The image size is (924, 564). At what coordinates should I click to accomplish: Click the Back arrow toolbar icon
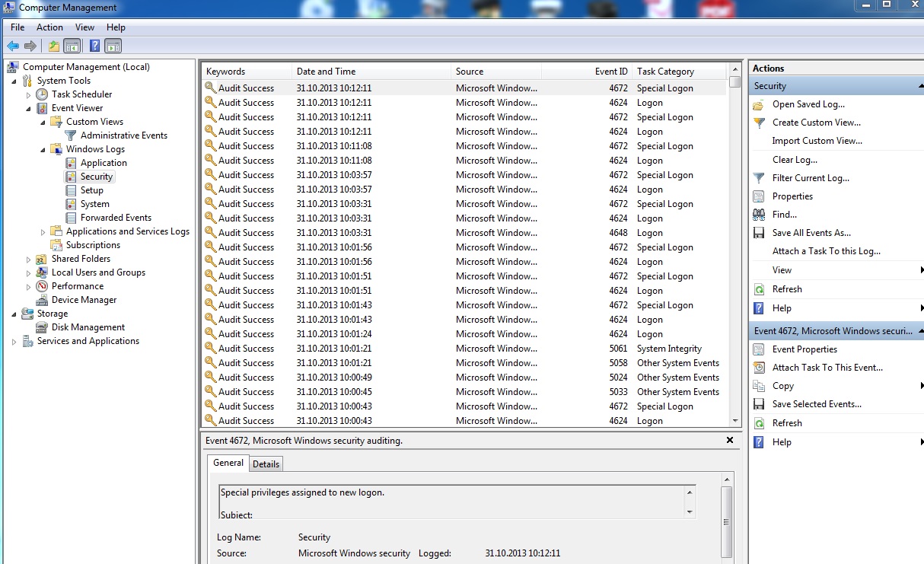tap(13, 46)
